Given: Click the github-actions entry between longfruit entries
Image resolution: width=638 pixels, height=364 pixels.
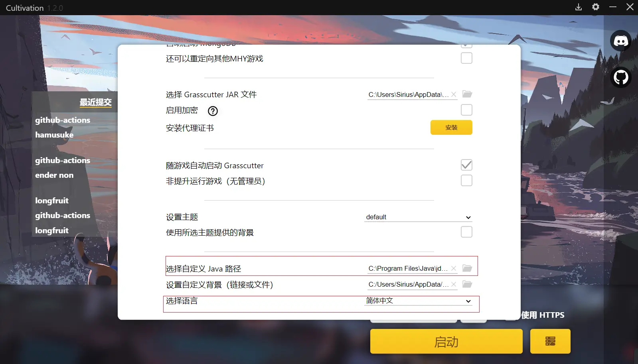Looking at the screenshot, I should [x=63, y=215].
